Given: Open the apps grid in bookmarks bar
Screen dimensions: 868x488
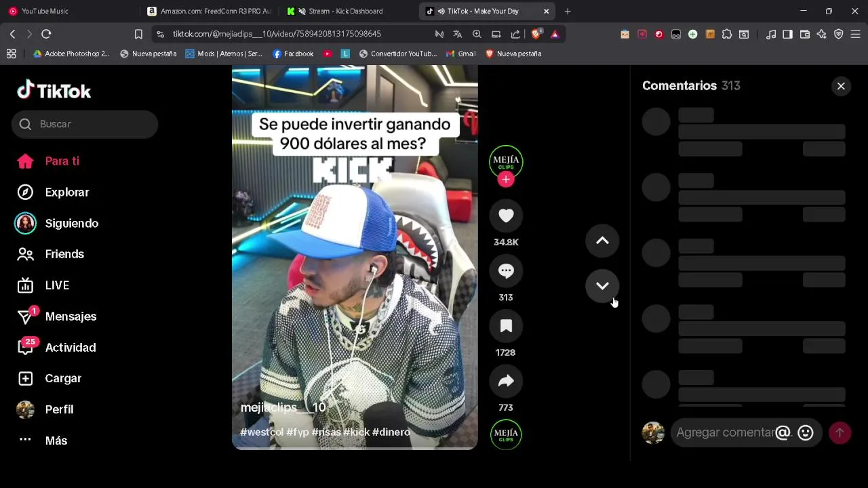Looking at the screenshot, I should [x=11, y=54].
